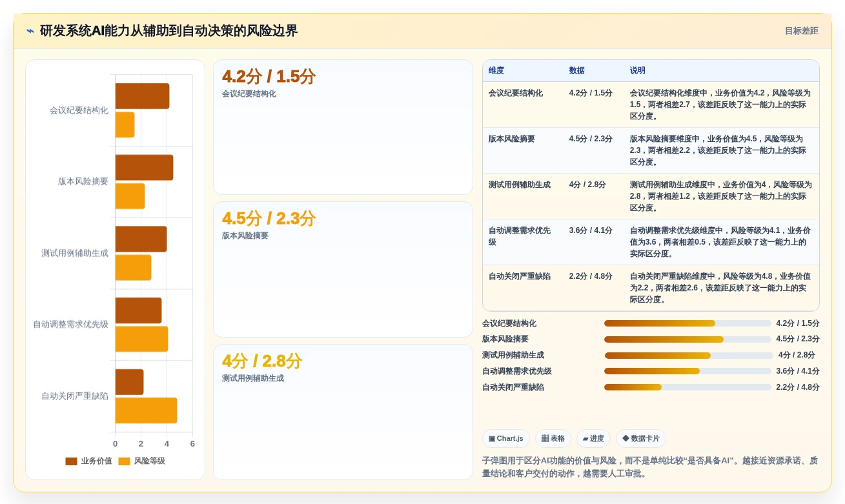Click progress value 3.6分 / 4.1分 at right

click(798, 371)
